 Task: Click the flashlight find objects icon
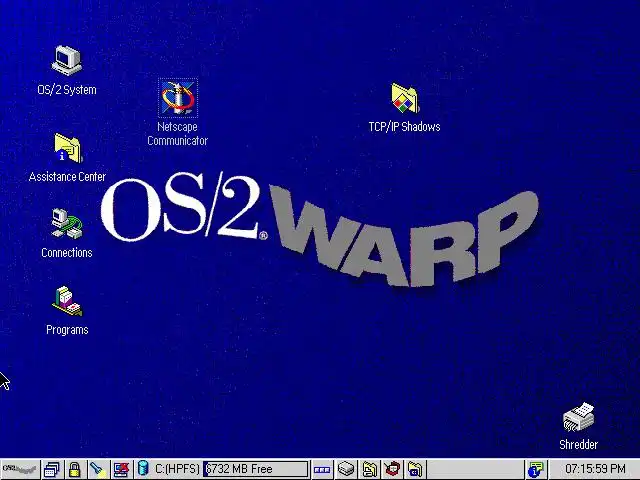[98, 469]
